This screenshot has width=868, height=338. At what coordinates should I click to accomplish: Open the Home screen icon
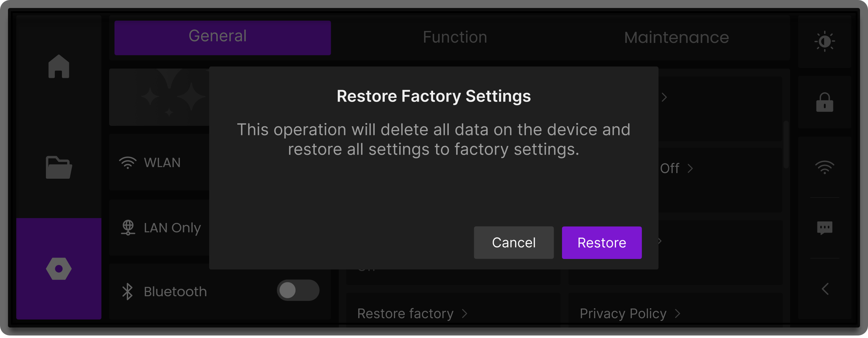[x=58, y=66]
